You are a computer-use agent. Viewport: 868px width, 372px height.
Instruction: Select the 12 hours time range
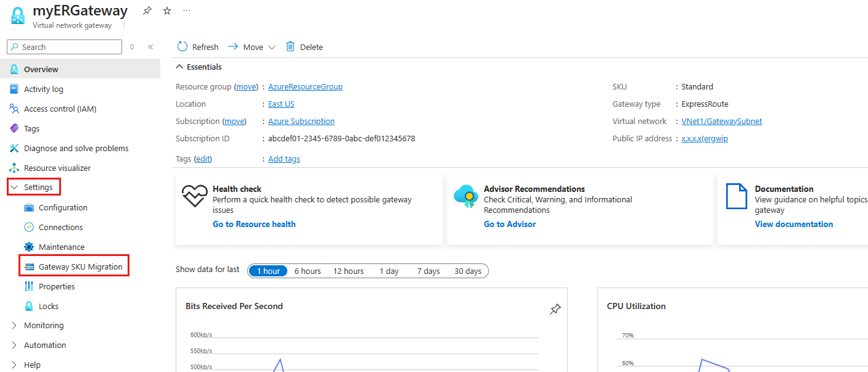pos(348,271)
